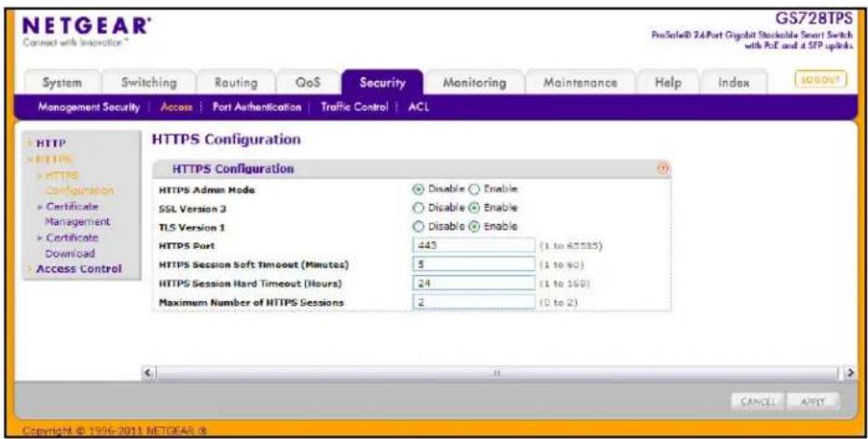Click the horizontal scrollbar left arrow
The width and height of the screenshot is (868, 439).
(147, 373)
